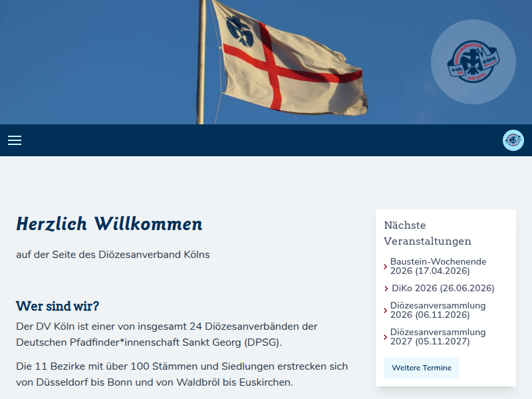This screenshot has height=399, width=532.
Task: Open the hamburger navigation menu
Action: point(15,140)
